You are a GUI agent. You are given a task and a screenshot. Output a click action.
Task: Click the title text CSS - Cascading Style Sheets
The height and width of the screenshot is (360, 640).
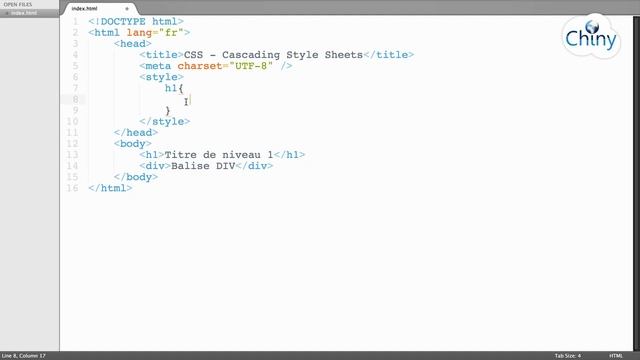[x=273, y=55]
